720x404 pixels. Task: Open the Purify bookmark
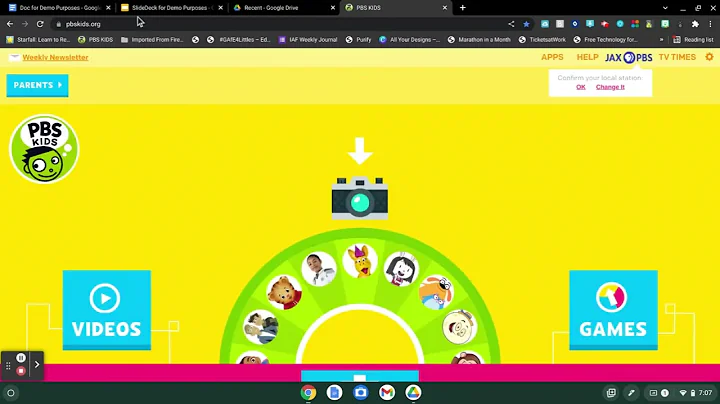[358, 40]
